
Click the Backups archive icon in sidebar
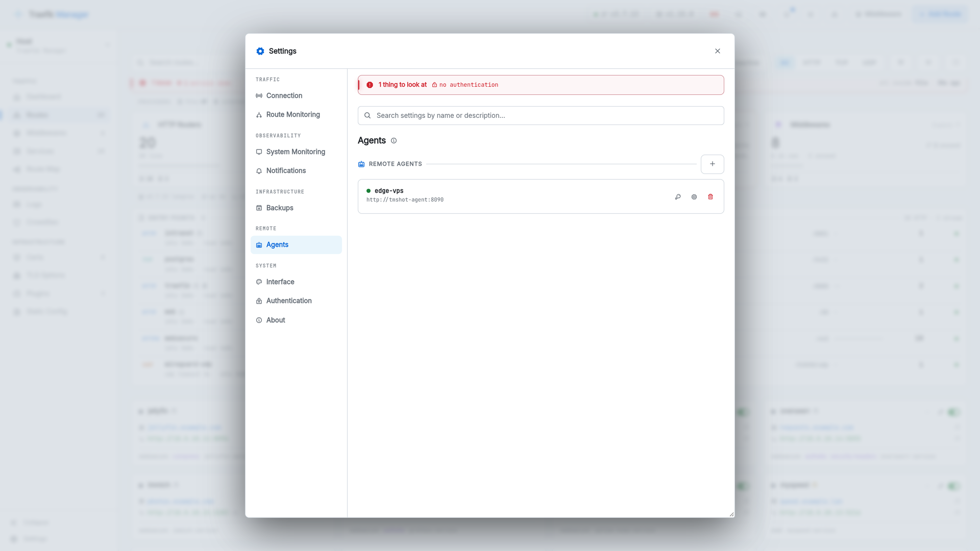(x=259, y=208)
